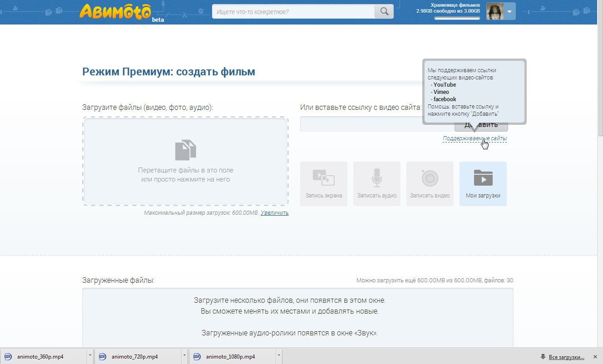Screen dimensions: 603x364
Task: Open the animoto_720p.mp4 download
Action: (138, 356)
